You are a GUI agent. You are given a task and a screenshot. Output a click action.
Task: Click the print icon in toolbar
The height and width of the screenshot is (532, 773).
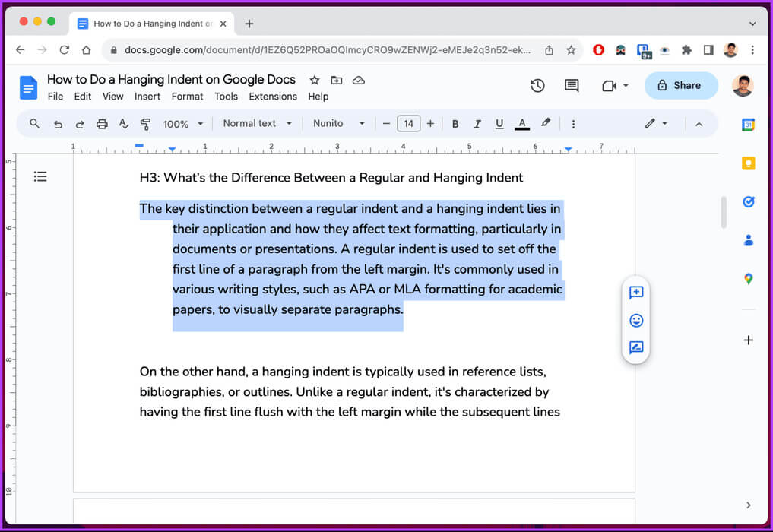(x=102, y=124)
